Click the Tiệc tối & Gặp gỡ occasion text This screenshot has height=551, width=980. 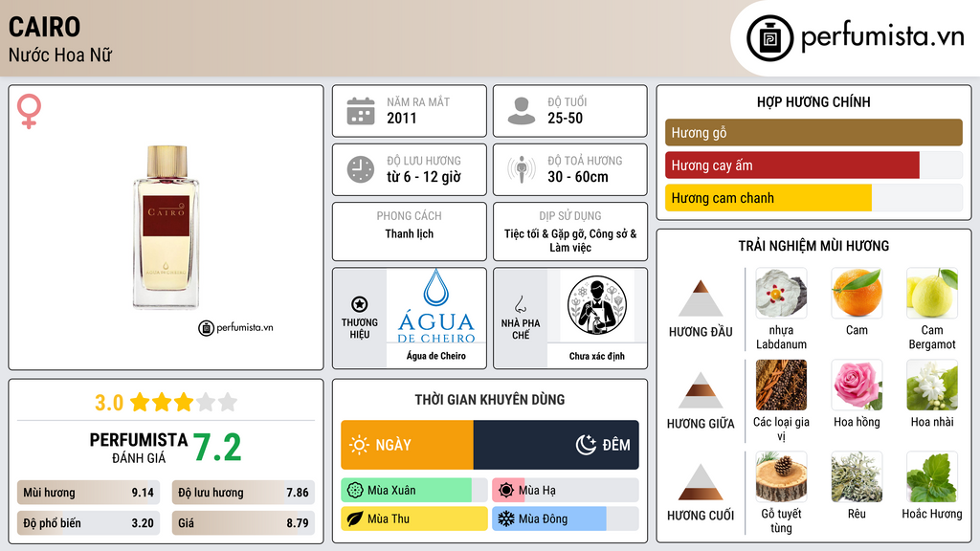pos(570,240)
